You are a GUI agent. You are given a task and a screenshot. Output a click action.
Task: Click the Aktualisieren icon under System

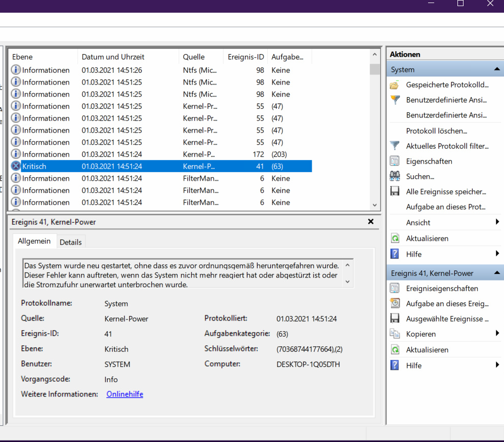point(394,238)
